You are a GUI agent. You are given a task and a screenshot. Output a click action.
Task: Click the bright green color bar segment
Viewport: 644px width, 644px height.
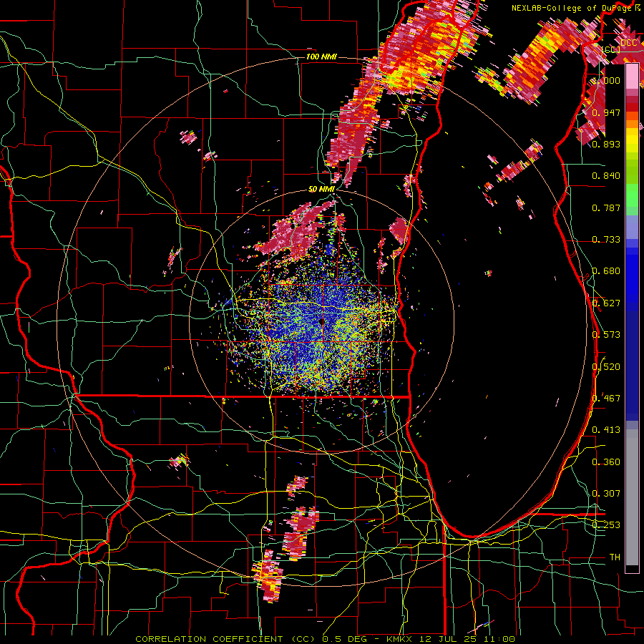pyautogui.click(x=632, y=195)
